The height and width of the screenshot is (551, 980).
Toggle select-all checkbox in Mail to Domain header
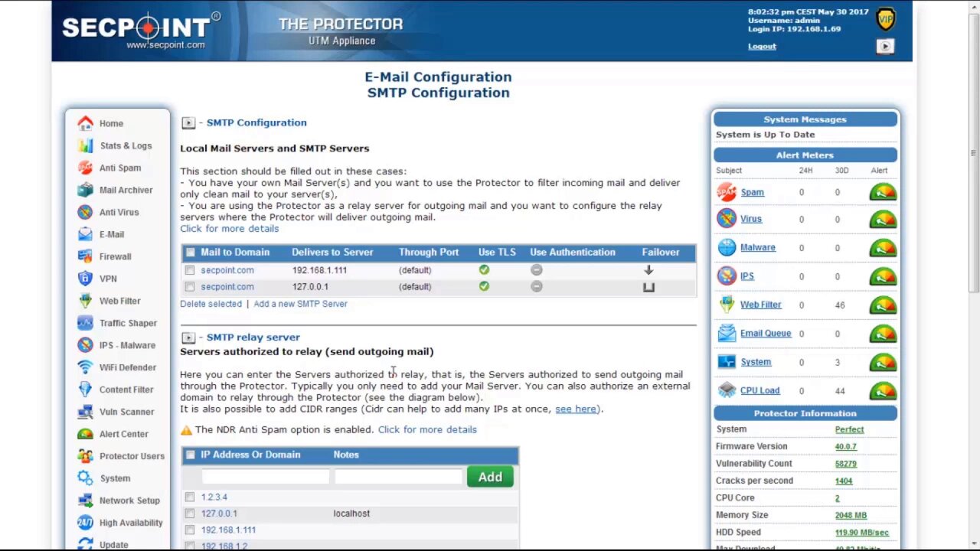coord(190,253)
